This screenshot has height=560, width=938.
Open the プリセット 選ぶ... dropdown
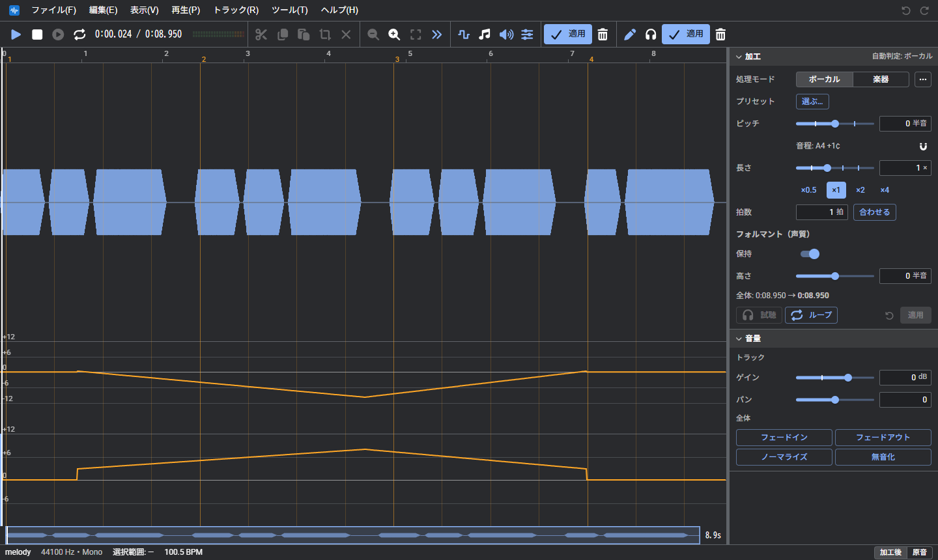(x=812, y=102)
